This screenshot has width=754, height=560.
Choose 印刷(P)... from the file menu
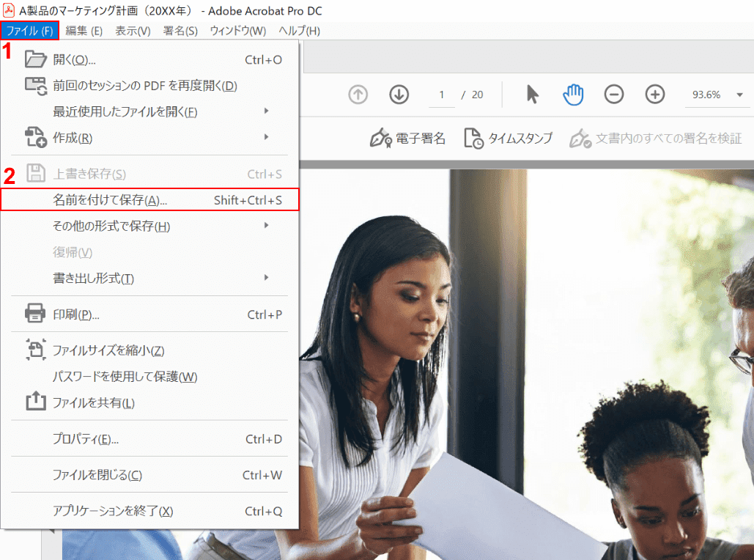point(149,314)
